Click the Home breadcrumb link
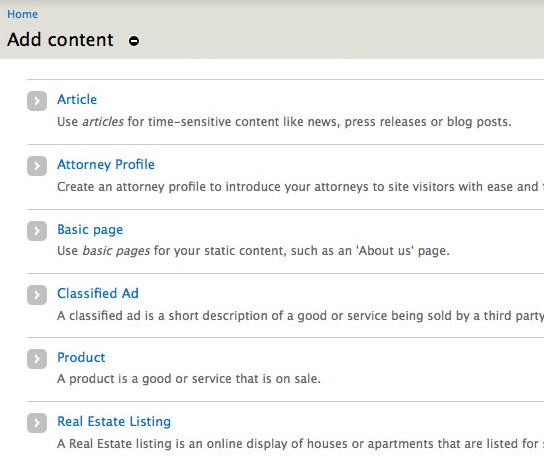Viewport: 544px width, 474px height. click(23, 14)
